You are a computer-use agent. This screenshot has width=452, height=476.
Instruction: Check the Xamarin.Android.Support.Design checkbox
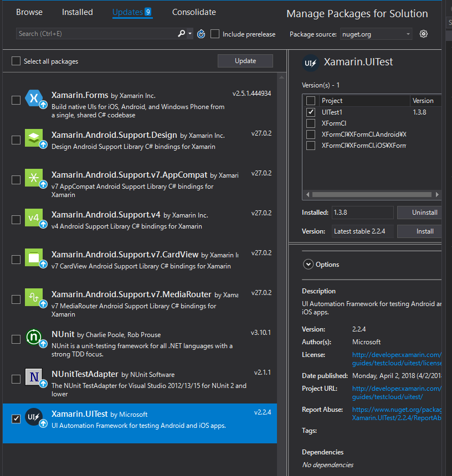(16, 140)
